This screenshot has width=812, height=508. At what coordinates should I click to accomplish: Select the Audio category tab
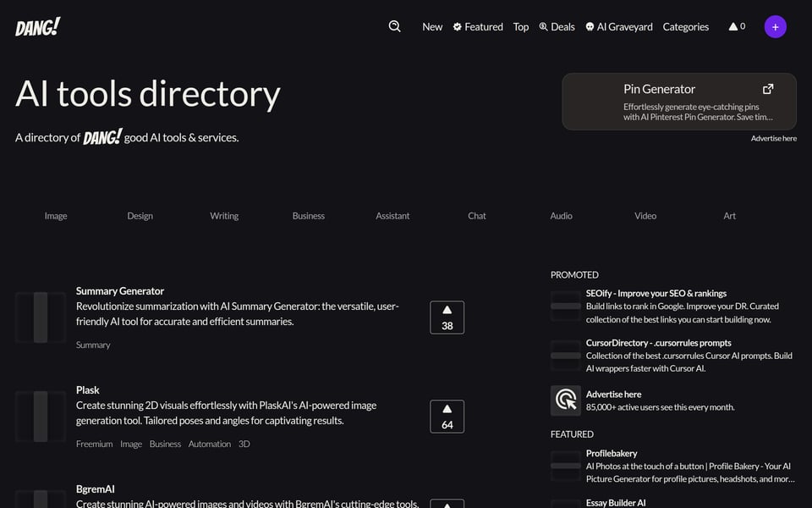561,216
